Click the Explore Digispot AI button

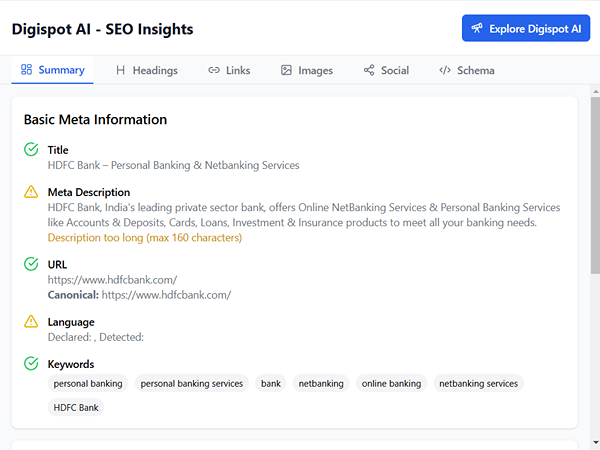pyautogui.click(x=526, y=28)
